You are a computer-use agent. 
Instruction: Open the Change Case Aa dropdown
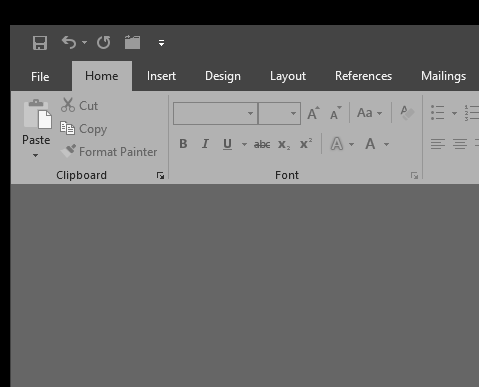click(x=369, y=113)
